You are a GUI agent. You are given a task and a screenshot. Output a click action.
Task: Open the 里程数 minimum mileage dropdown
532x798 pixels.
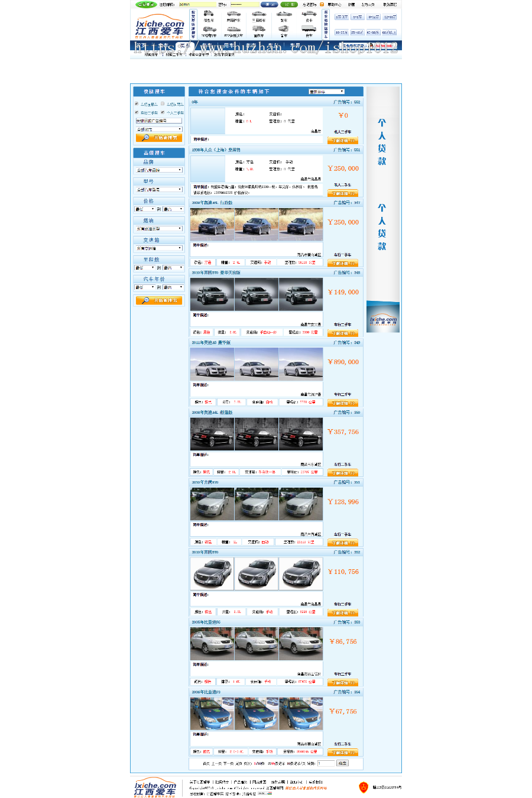(145, 268)
